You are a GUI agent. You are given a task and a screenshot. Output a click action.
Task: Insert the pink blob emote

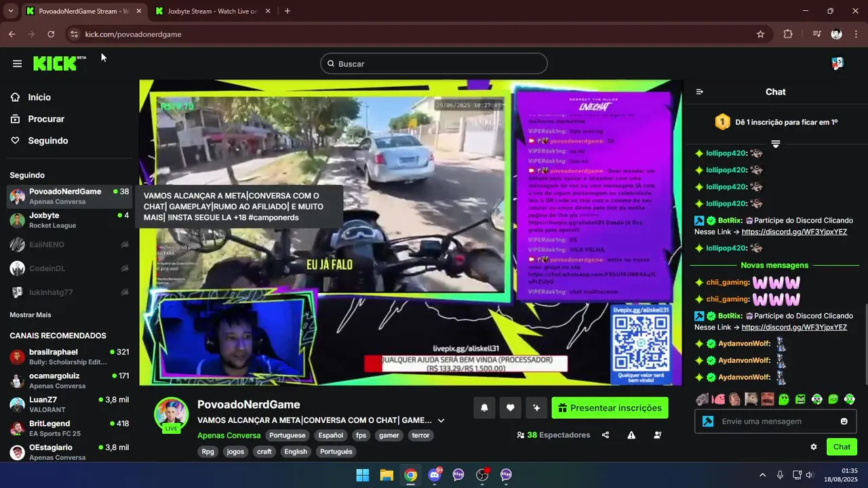[719, 399]
